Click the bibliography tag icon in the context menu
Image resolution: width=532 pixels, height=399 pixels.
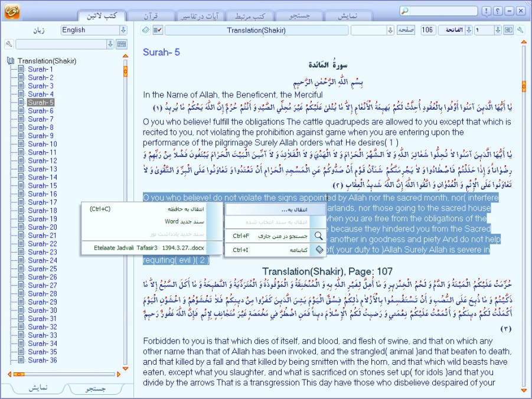tap(319, 250)
